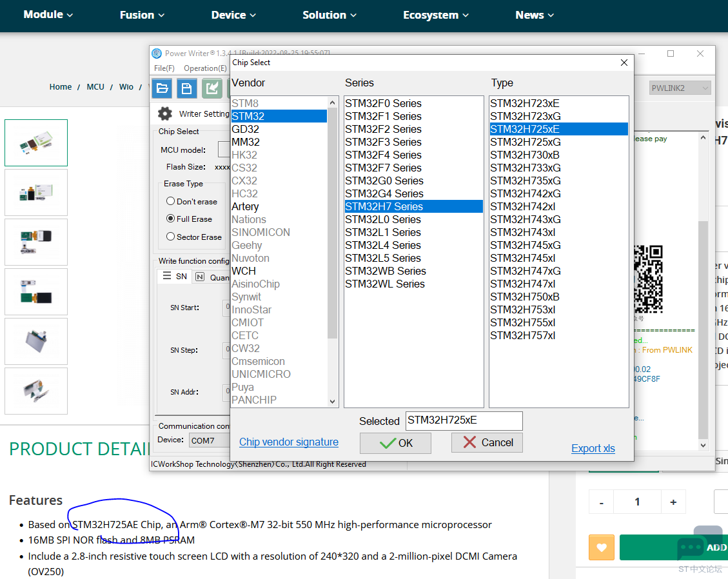The width and height of the screenshot is (728, 579).
Task: Select Full Erase radio button
Action: 170,218
